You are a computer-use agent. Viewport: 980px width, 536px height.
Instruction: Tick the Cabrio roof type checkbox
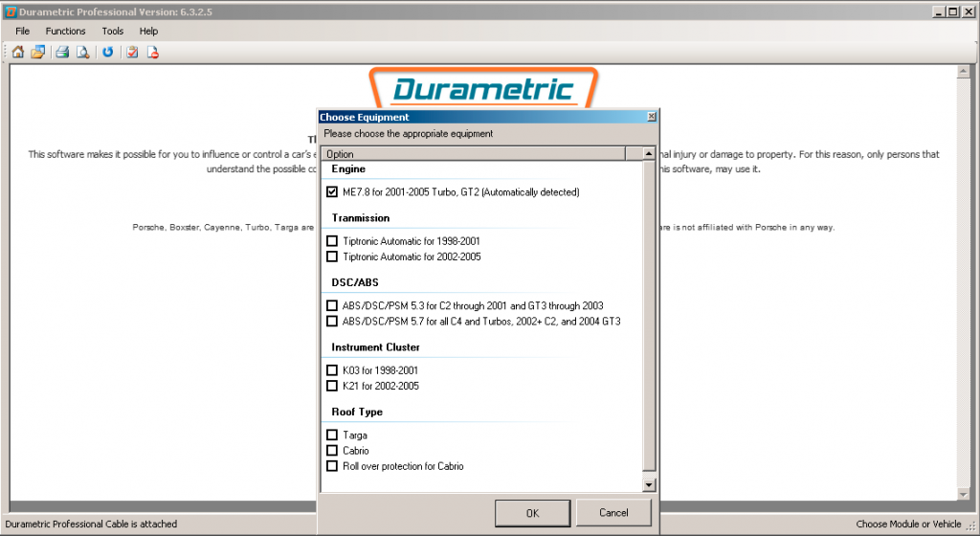click(x=332, y=451)
